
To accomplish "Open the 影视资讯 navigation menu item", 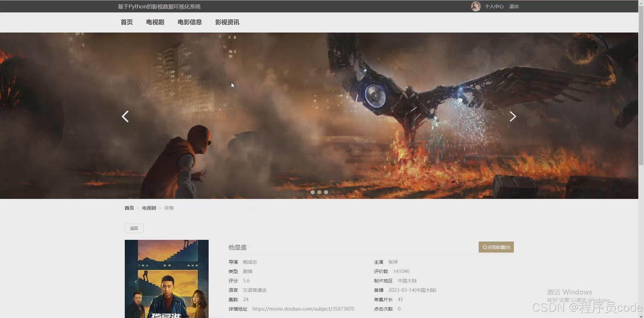I will (x=227, y=22).
